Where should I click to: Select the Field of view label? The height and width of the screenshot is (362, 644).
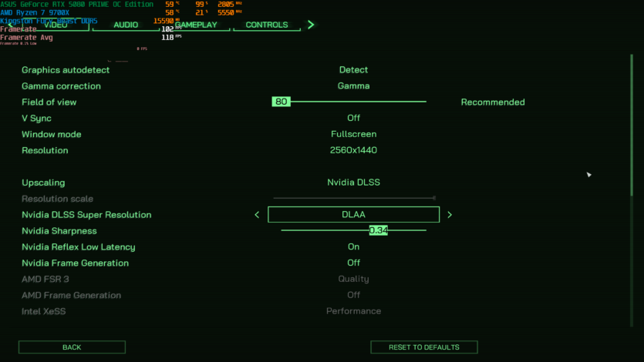(49, 102)
